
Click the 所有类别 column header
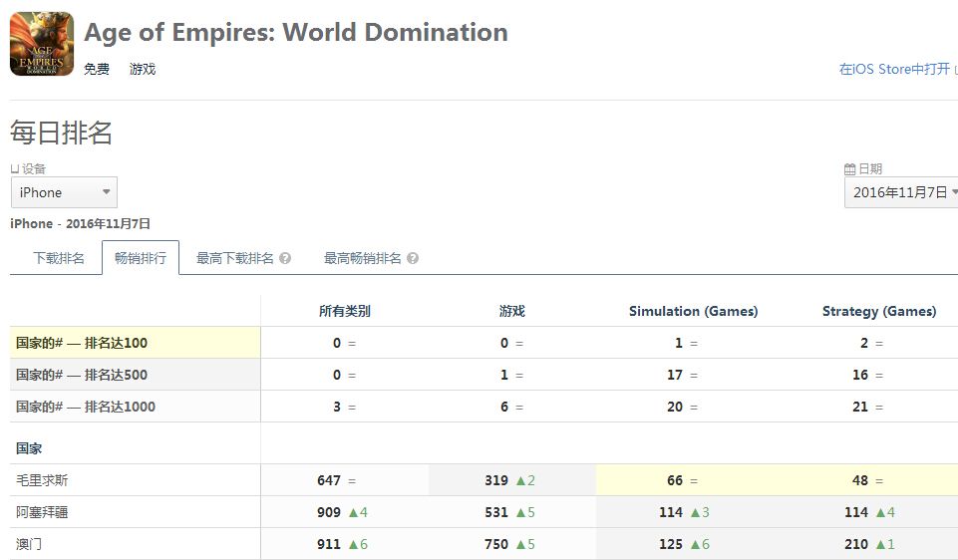[345, 311]
